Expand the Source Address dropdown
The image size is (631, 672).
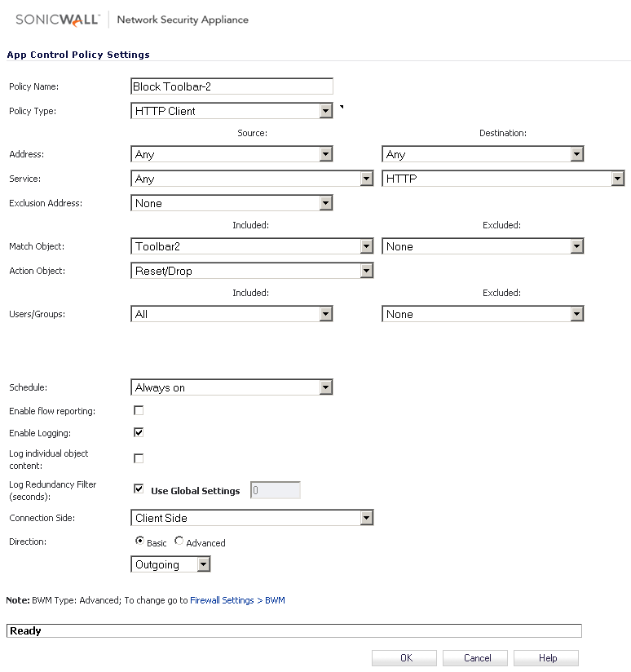(232, 154)
